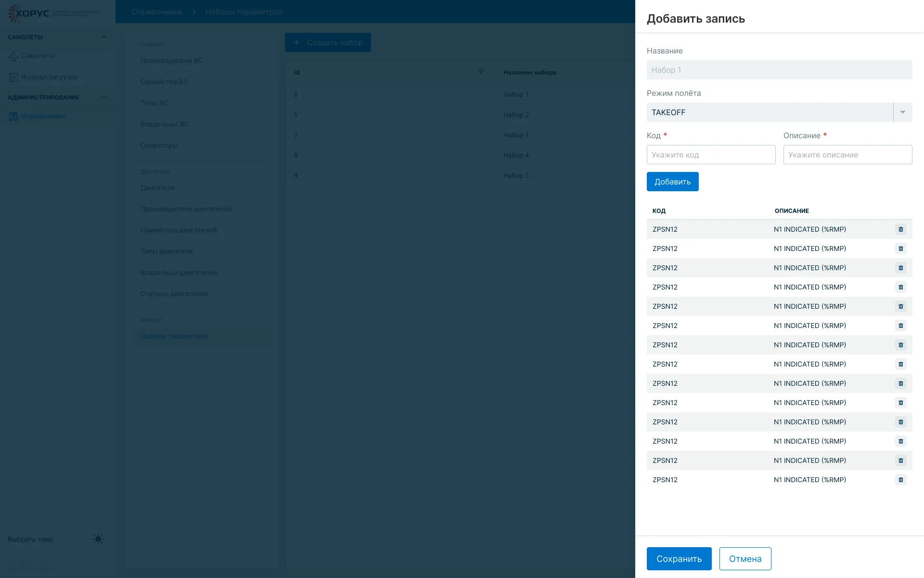Collapse the САМОЛЕТЫ sidebar section

point(104,37)
